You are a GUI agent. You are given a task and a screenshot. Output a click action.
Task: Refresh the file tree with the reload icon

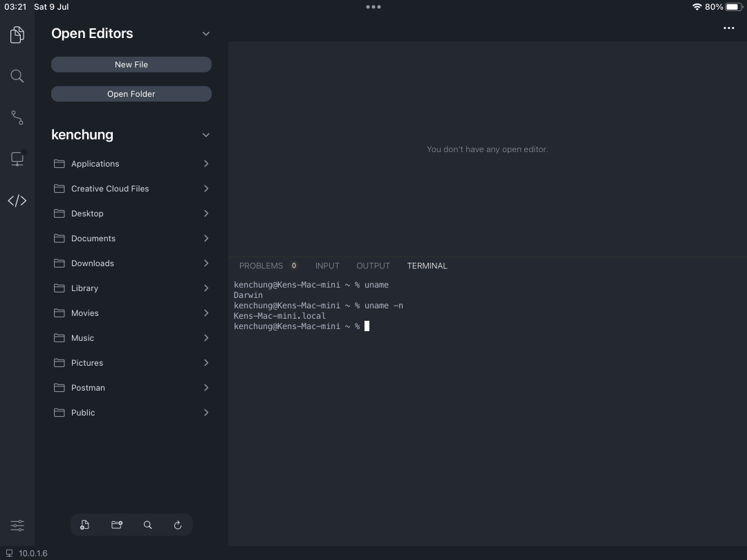point(178,525)
